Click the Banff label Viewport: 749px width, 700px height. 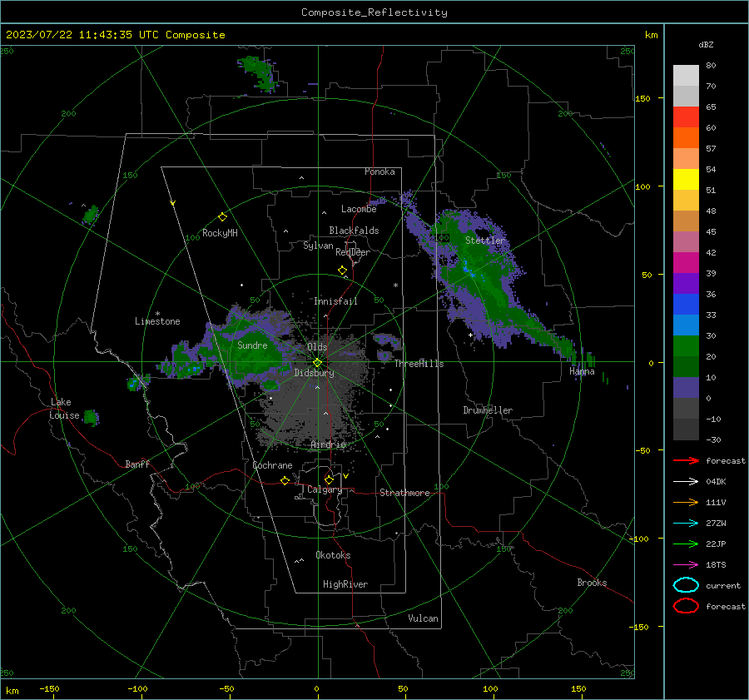[x=137, y=464]
